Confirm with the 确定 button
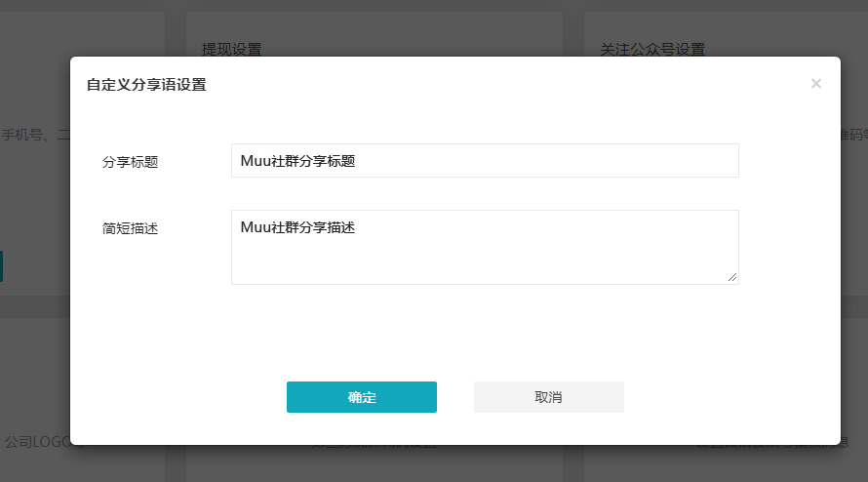868x482 pixels. point(362,397)
